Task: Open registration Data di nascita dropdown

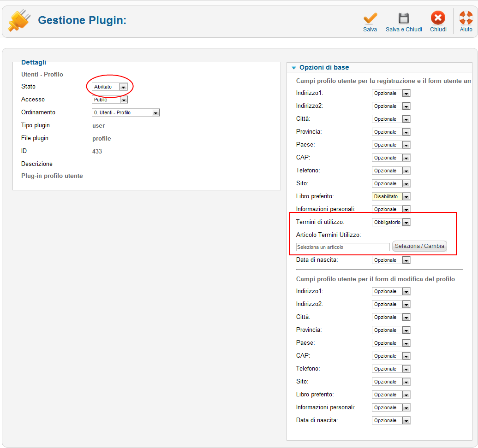Action: click(x=391, y=260)
